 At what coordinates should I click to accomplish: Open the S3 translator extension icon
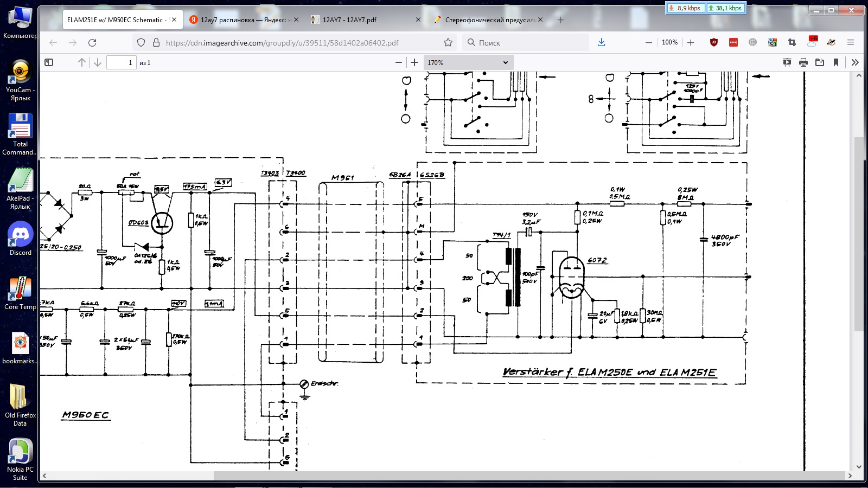tap(773, 42)
